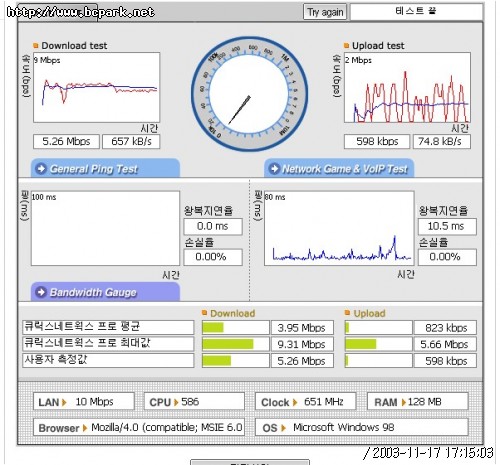Click the orange Download test bullet

36,46
